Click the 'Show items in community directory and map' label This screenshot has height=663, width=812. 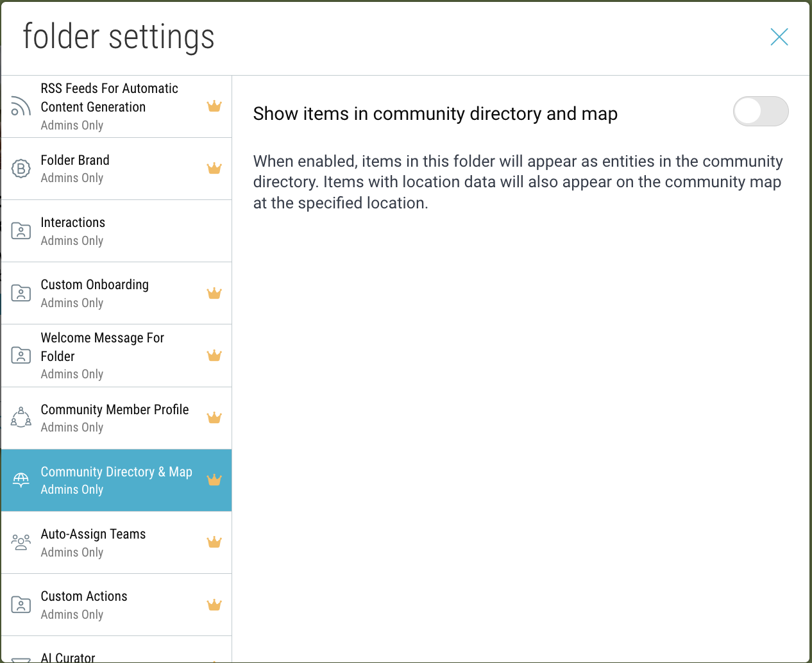coord(436,113)
